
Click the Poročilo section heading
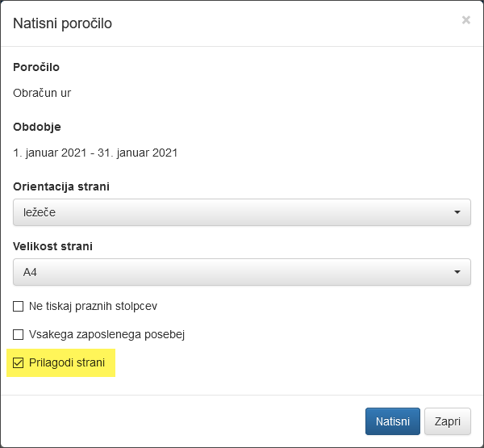[36, 67]
